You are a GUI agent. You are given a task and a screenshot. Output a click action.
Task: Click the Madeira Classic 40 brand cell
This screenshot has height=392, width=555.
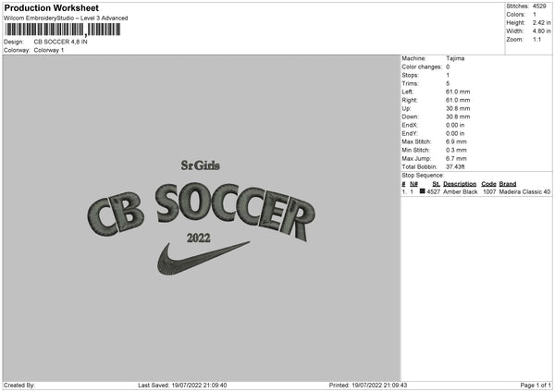524,191
